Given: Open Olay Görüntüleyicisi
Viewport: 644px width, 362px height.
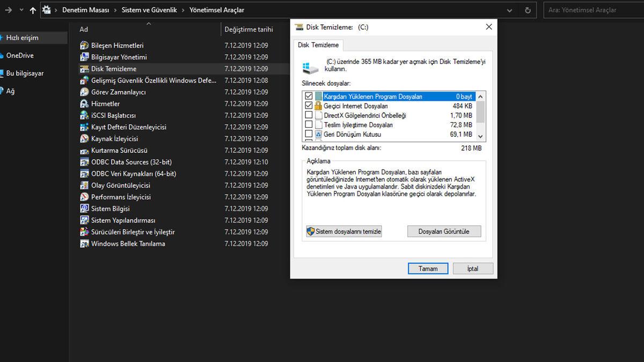Looking at the screenshot, I should coord(120,185).
